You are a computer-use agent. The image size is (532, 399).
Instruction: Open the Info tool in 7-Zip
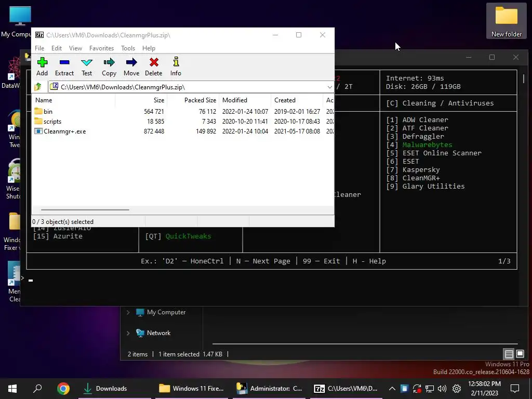(x=176, y=66)
